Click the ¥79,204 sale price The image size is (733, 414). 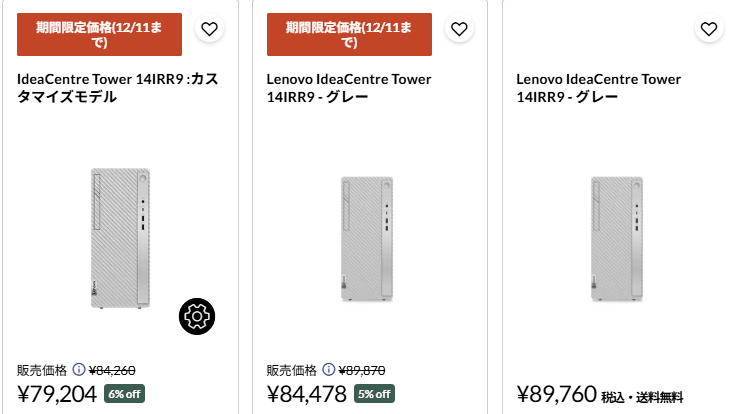pos(57,392)
